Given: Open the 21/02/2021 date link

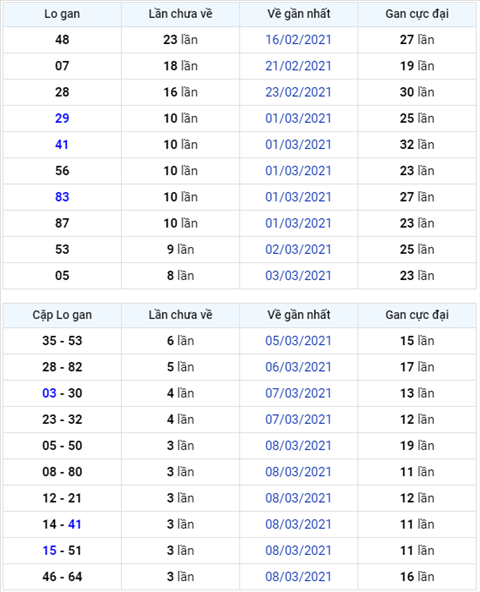Looking at the screenshot, I should [x=298, y=66].
